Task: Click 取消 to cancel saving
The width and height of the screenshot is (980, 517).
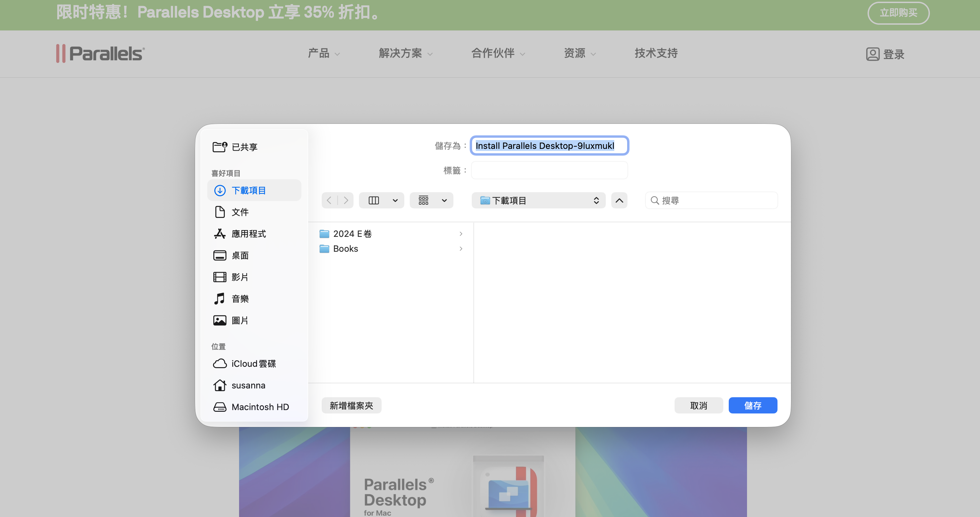Action: 698,406
